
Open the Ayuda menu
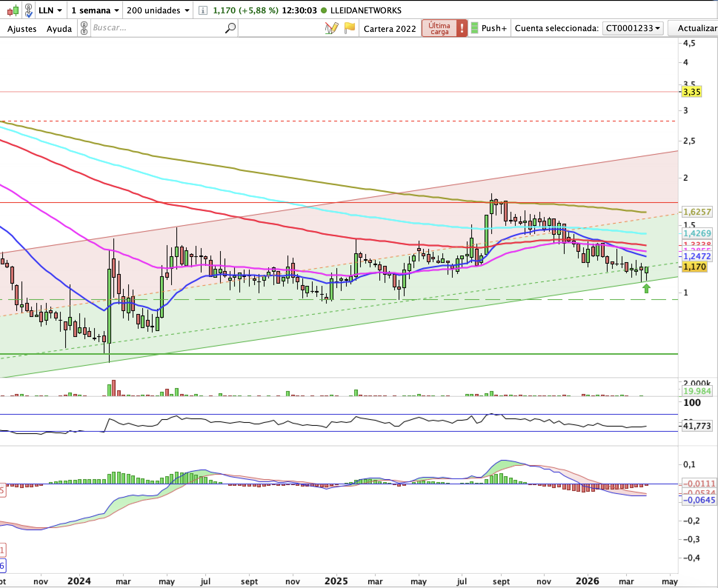[x=59, y=29]
